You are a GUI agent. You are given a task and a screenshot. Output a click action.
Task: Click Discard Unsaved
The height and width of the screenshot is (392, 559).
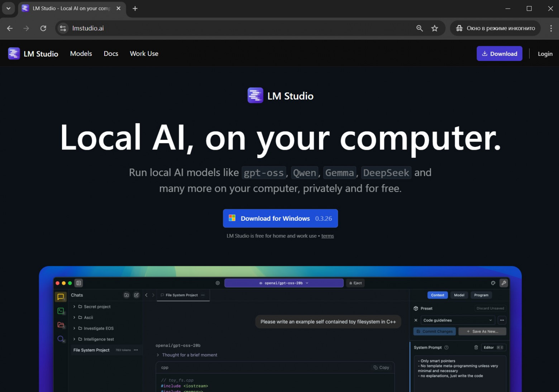tap(490, 309)
